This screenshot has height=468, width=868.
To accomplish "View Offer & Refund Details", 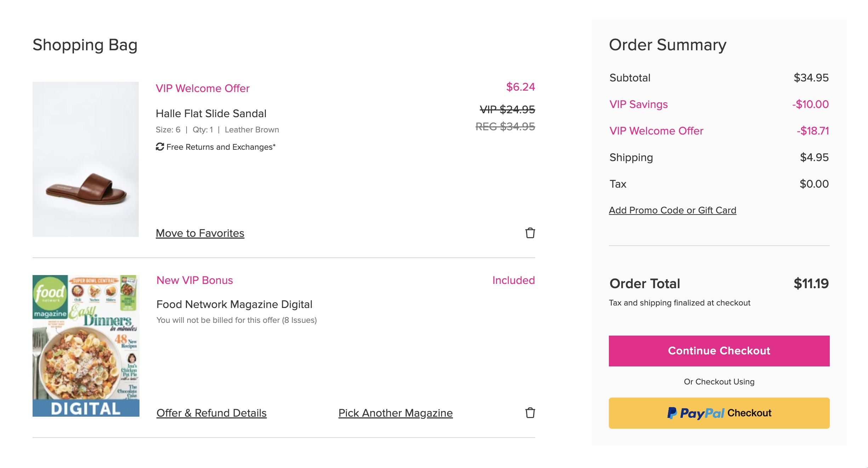I will pyautogui.click(x=211, y=413).
